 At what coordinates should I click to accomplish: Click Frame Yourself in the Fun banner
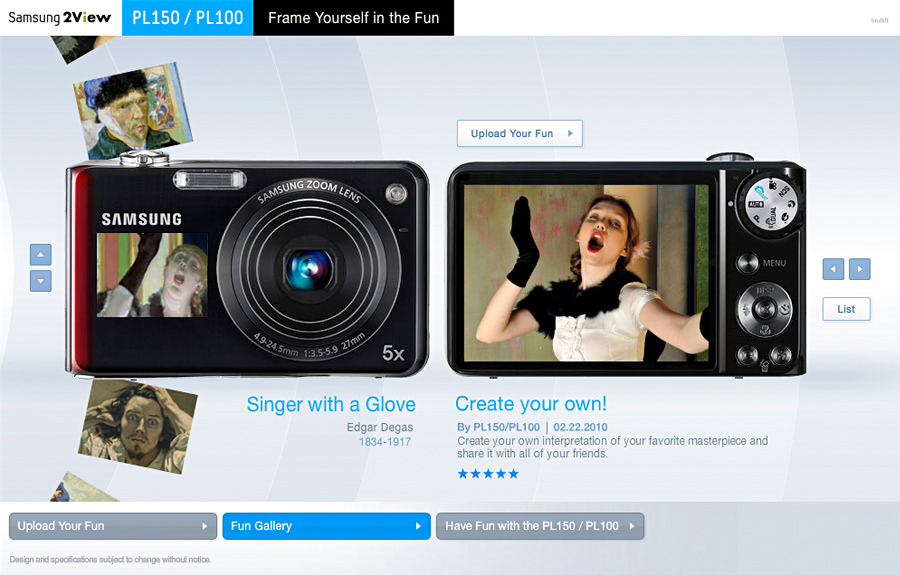pos(354,18)
